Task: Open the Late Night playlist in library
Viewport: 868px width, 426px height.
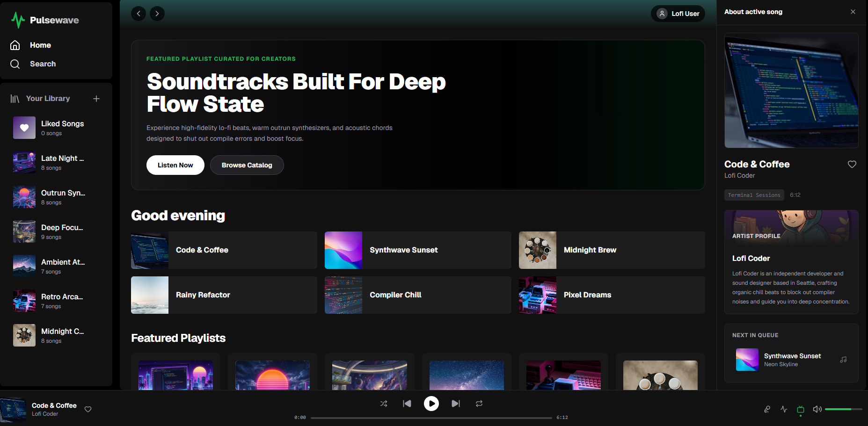Action: [56, 162]
